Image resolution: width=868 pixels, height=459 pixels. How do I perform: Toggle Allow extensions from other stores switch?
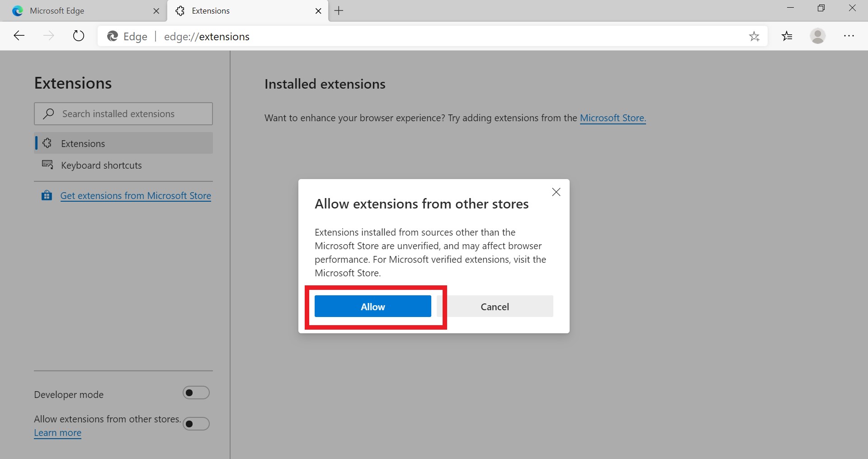pyautogui.click(x=196, y=424)
